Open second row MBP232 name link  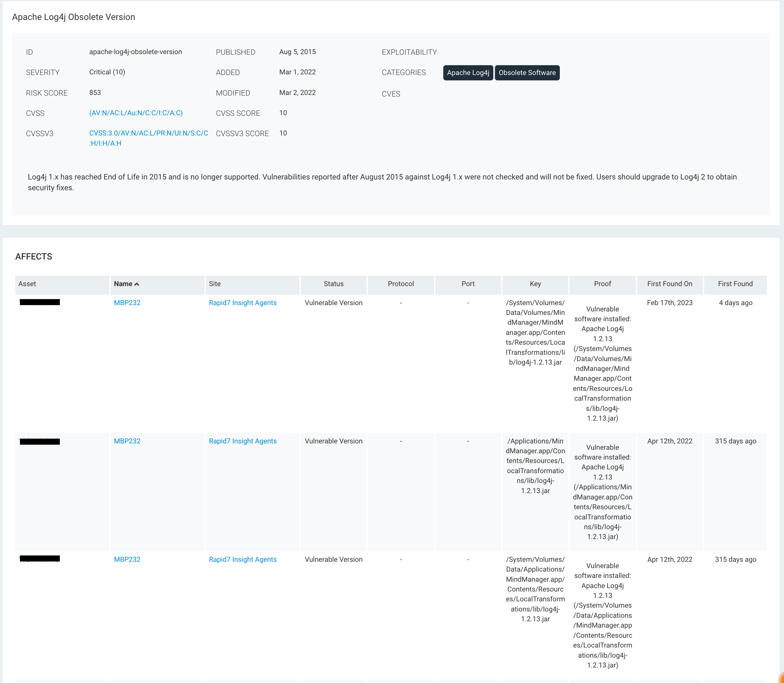[x=127, y=441]
